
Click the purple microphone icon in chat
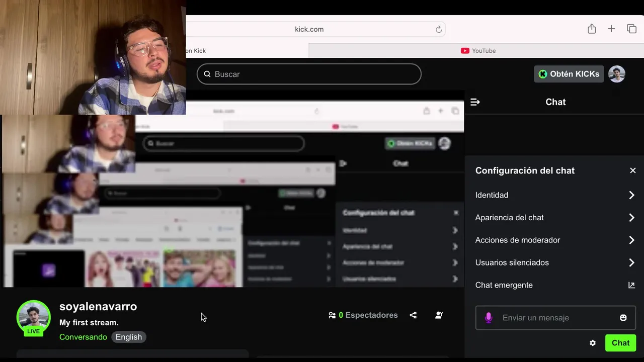488,318
